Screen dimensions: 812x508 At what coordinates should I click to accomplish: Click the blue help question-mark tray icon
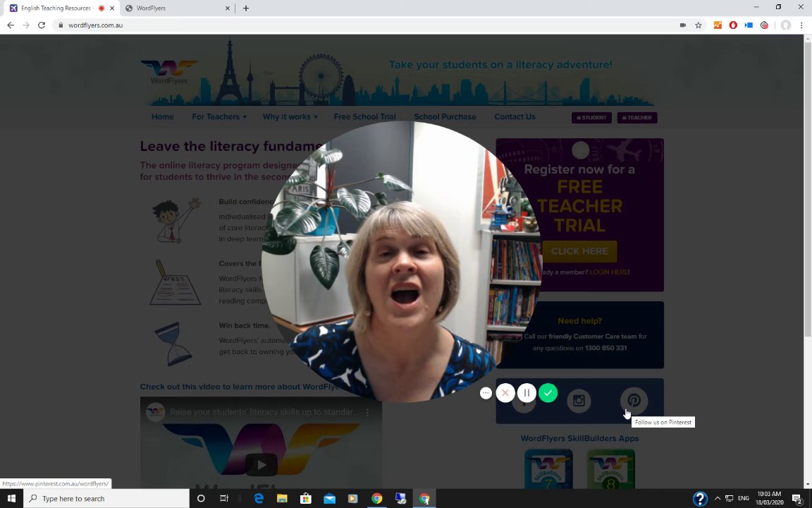click(700, 499)
